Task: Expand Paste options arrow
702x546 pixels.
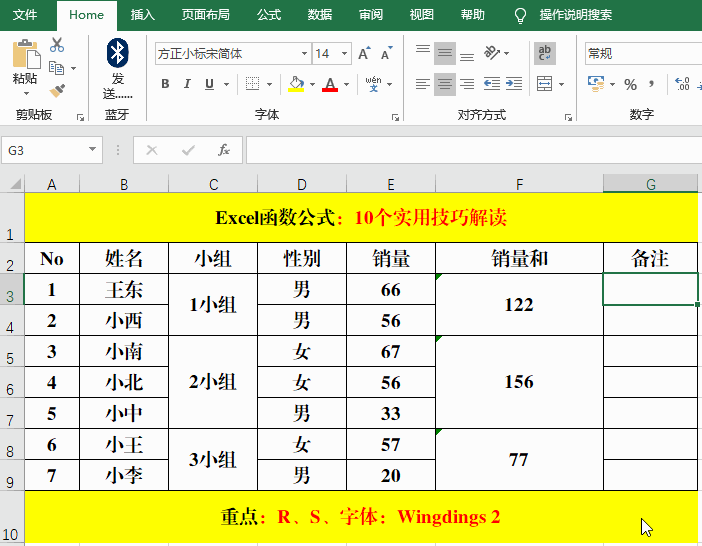Action: point(26,94)
